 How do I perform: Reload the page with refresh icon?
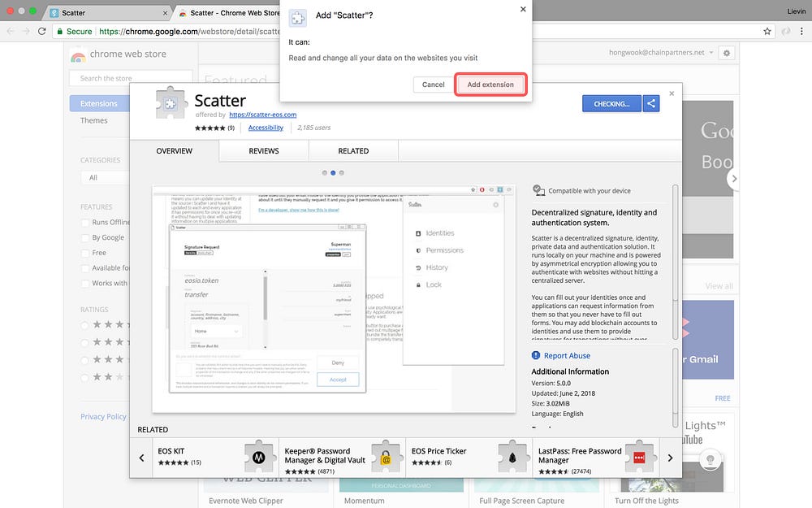pyautogui.click(x=42, y=31)
